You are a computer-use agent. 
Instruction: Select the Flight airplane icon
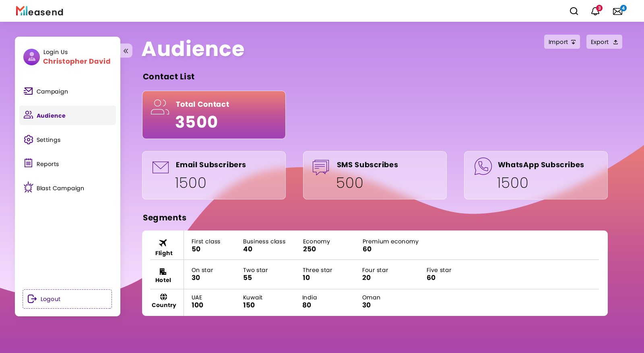pyautogui.click(x=163, y=243)
